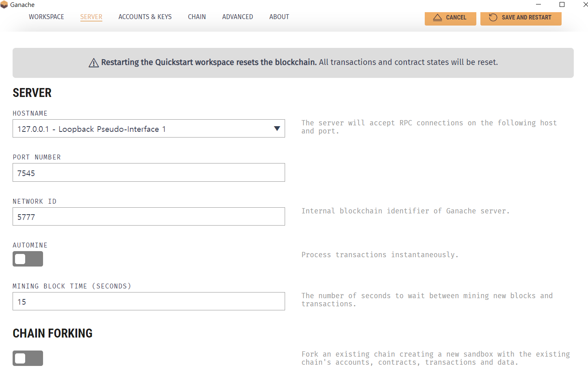Click the "MINING BLOCK TIME (SECONDS)" label
This screenshot has height=385, width=588.
[x=72, y=286]
